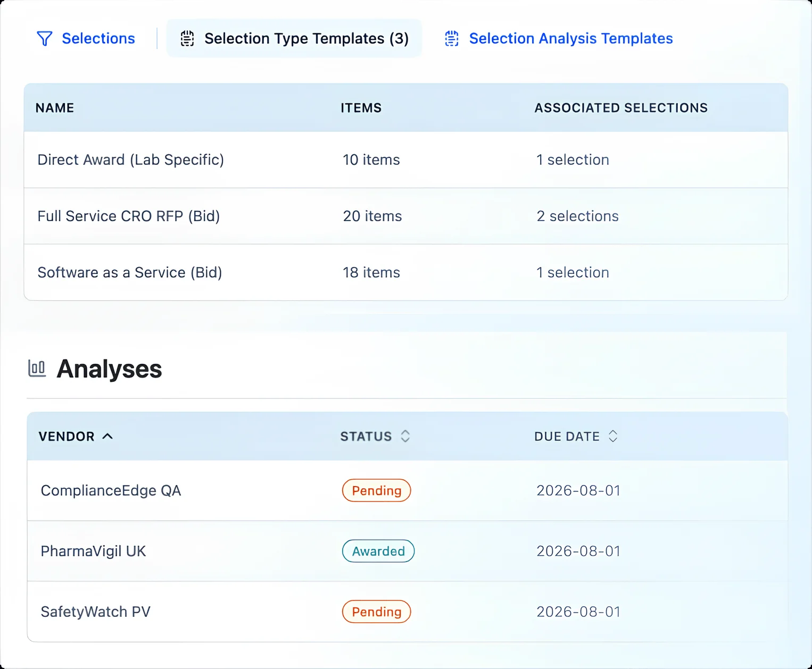Open the Due Date column sort chevrons
Screen dimensions: 812x669
pos(613,436)
